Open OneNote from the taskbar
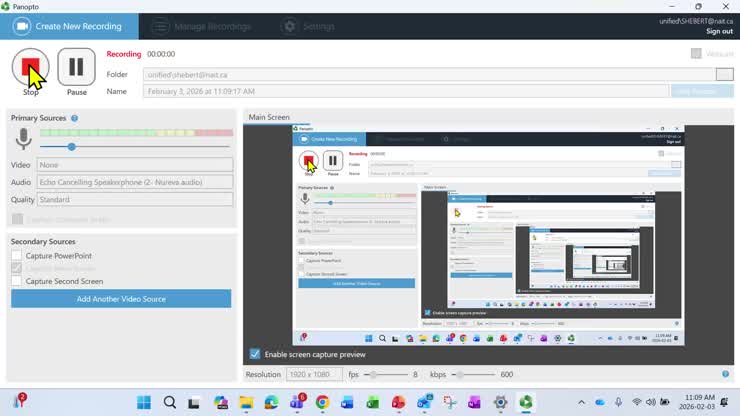This screenshot has height=416, width=740. [475, 402]
